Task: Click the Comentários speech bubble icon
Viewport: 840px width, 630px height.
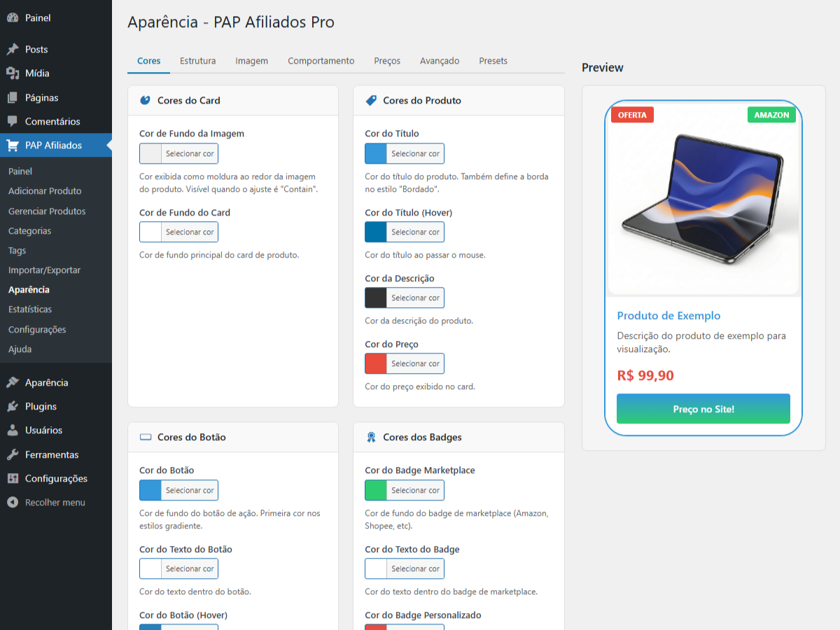Action: click(x=13, y=122)
